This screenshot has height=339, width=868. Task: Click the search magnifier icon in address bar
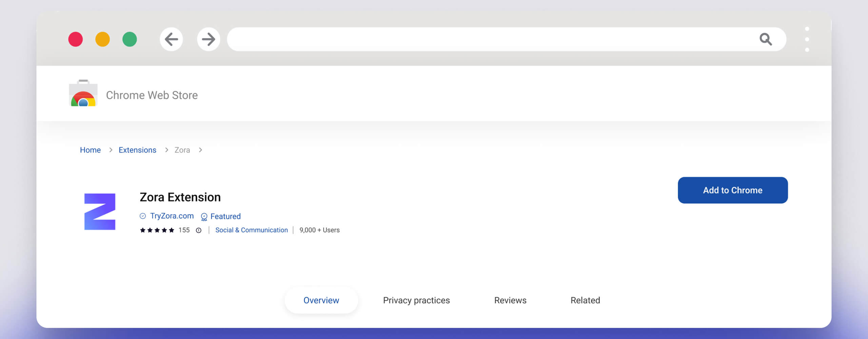(x=766, y=39)
